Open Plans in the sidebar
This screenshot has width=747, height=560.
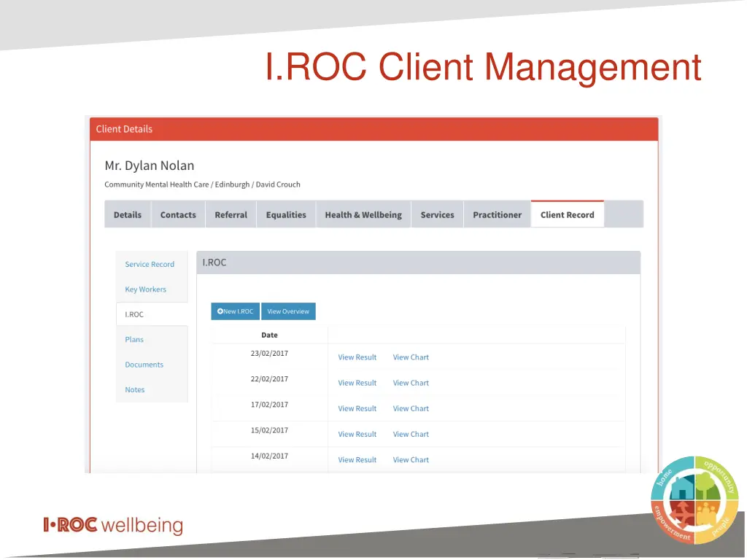point(134,340)
